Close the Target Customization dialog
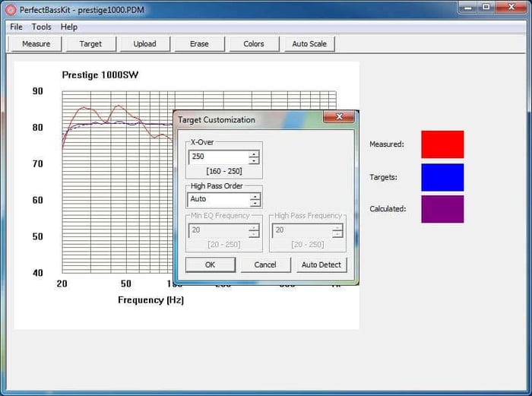The width and height of the screenshot is (532, 396). (x=338, y=118)
